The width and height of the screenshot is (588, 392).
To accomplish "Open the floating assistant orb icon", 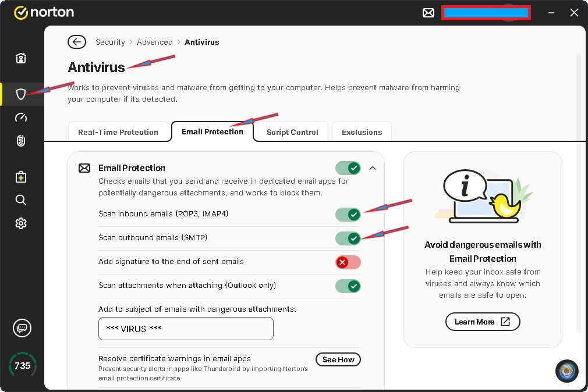I will click(x=566, y=371).
